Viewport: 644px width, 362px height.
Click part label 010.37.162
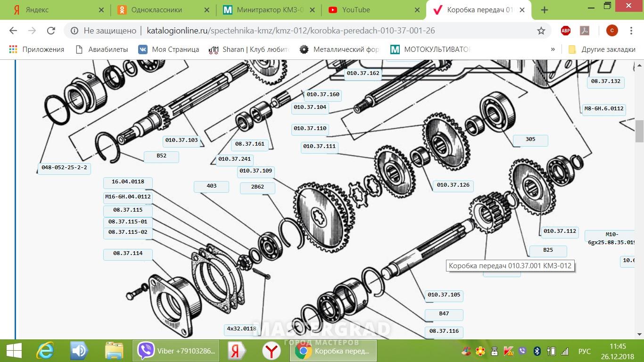363,74
